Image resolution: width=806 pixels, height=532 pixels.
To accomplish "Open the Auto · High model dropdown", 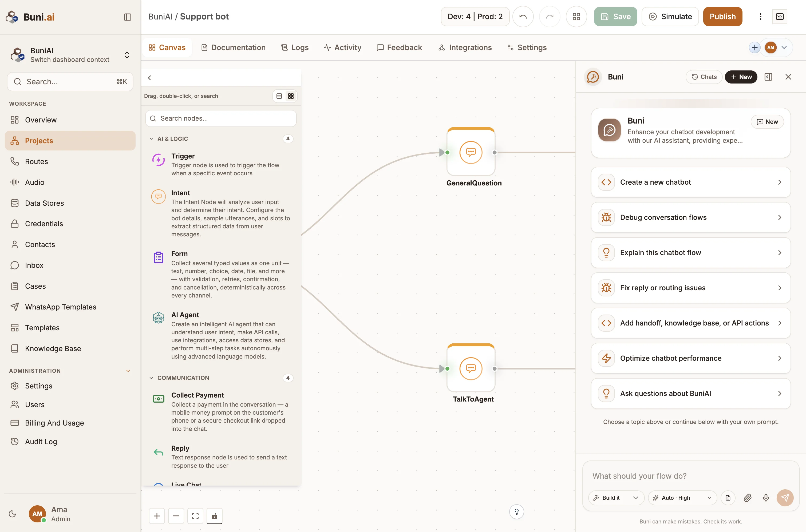I will [682, 498].
